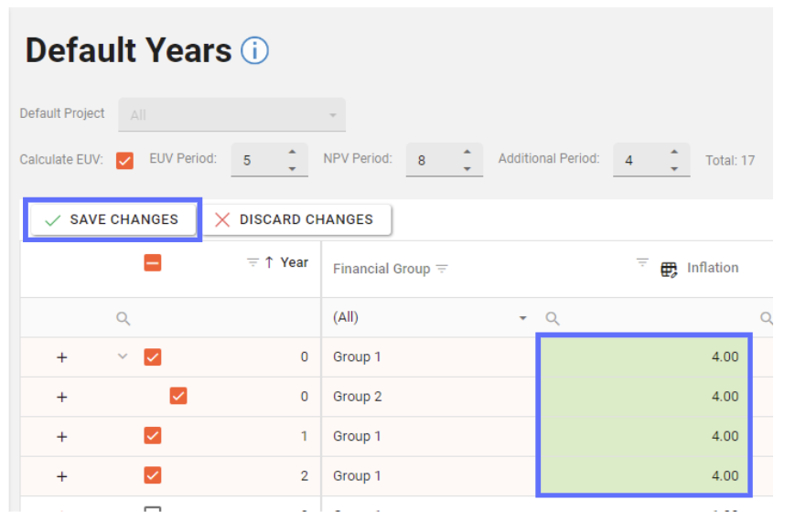Viewport: 795px width, 532px height.
Task: Click the Year column search magnifier icon
Action: (123, 318)
